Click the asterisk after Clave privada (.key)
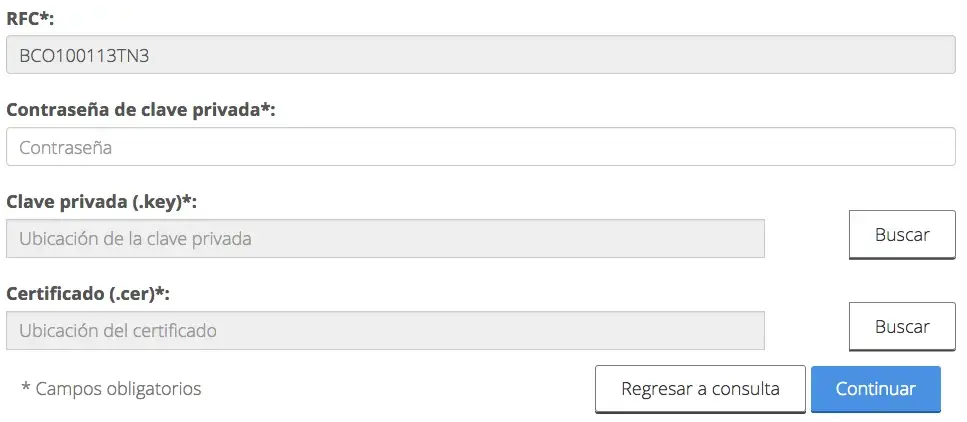967x422 pixels. tap(187, 201)
